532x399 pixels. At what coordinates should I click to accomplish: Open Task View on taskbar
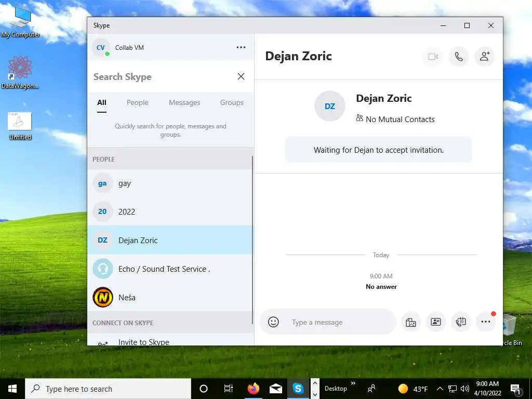(x=229, y=389)
